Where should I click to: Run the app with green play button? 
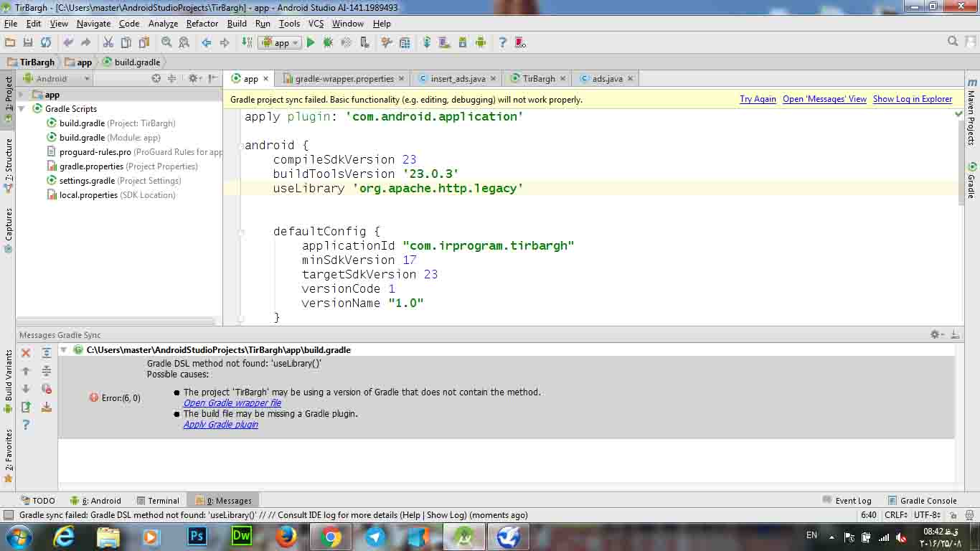[311, 42]
